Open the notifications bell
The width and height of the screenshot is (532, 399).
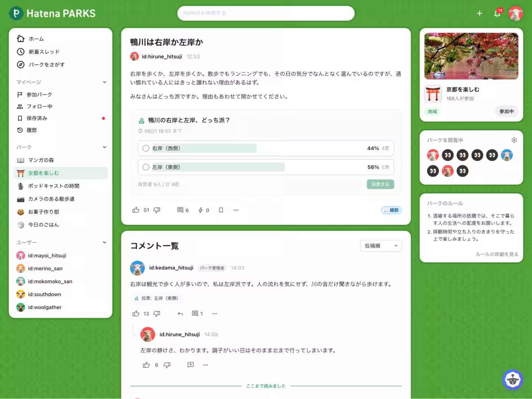[x=497, y=13]
